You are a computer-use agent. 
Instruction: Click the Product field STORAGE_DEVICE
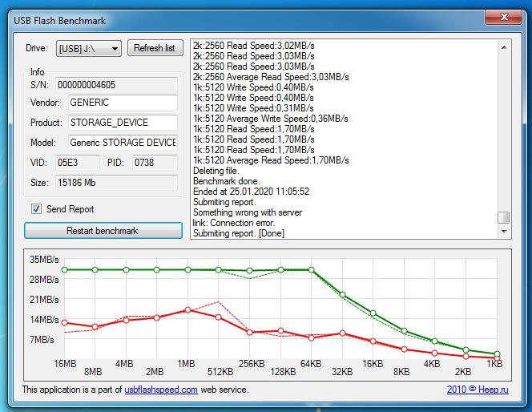[122, 123]
